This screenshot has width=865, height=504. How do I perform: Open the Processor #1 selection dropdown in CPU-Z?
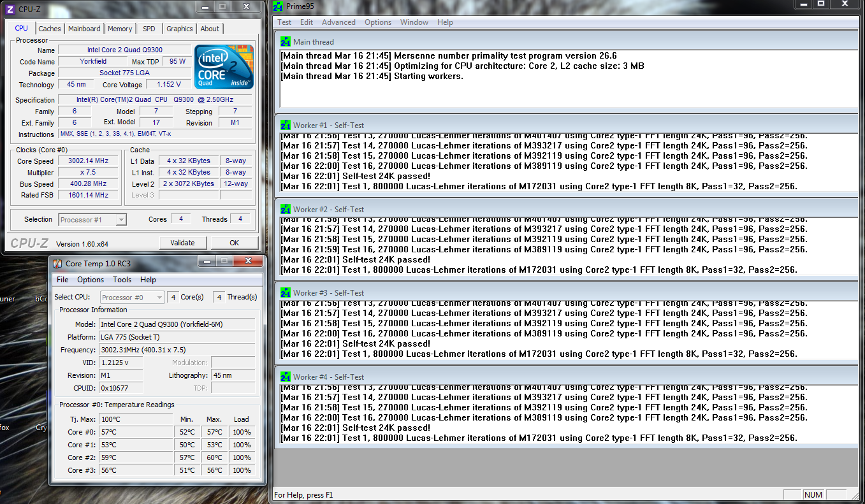point(93,220)
